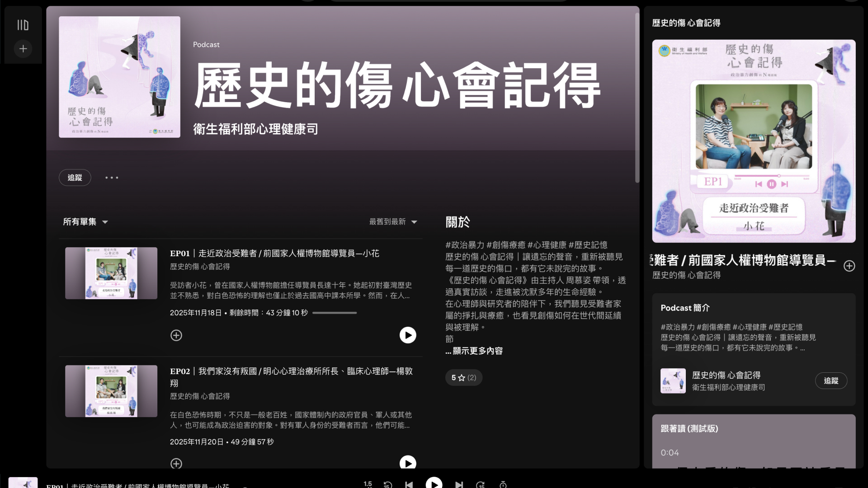The width and height of the screenshot is (868, 488).
Task: Add EP01 to Your Episodes
Action: click(x=176, y=335)
